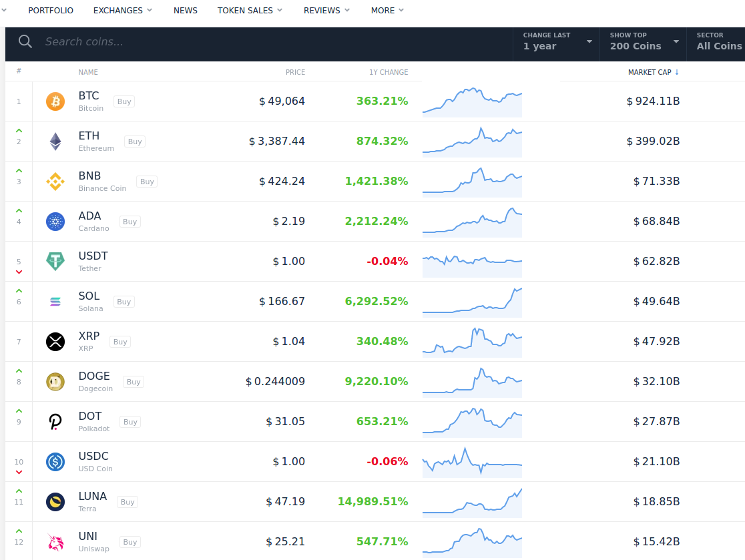This screenshot has width=745, height=560.
Task: Click the red rank-down arrow for USDC
Action: point(19,473)
